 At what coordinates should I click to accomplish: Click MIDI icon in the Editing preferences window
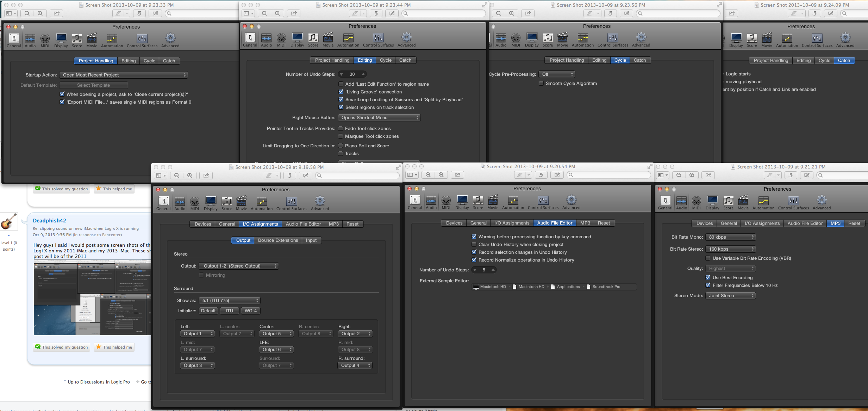pyautogui.click(x=281, y=38)
